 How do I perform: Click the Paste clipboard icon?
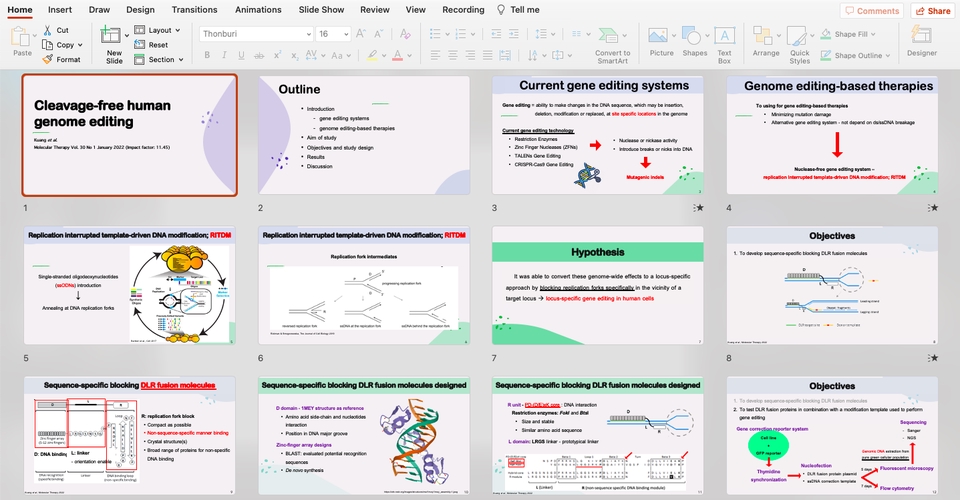coord(20,37)
